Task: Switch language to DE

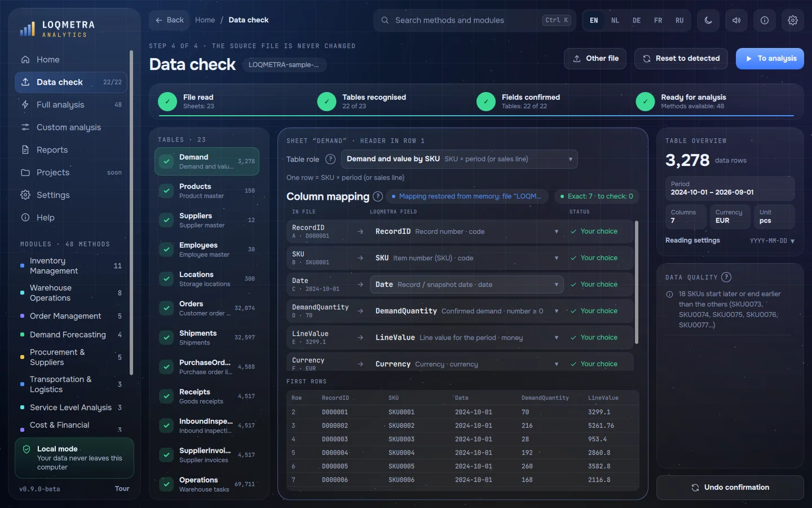Action: [637, 20]
